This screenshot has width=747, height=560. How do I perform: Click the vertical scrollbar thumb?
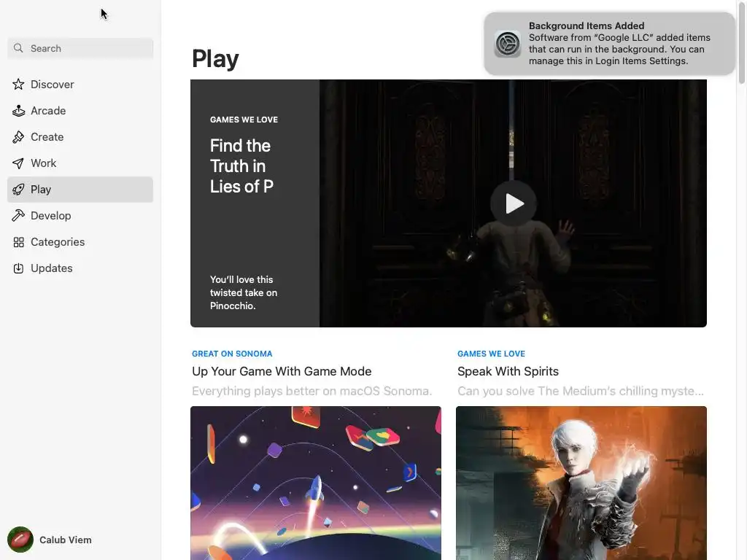click(741, 44)
